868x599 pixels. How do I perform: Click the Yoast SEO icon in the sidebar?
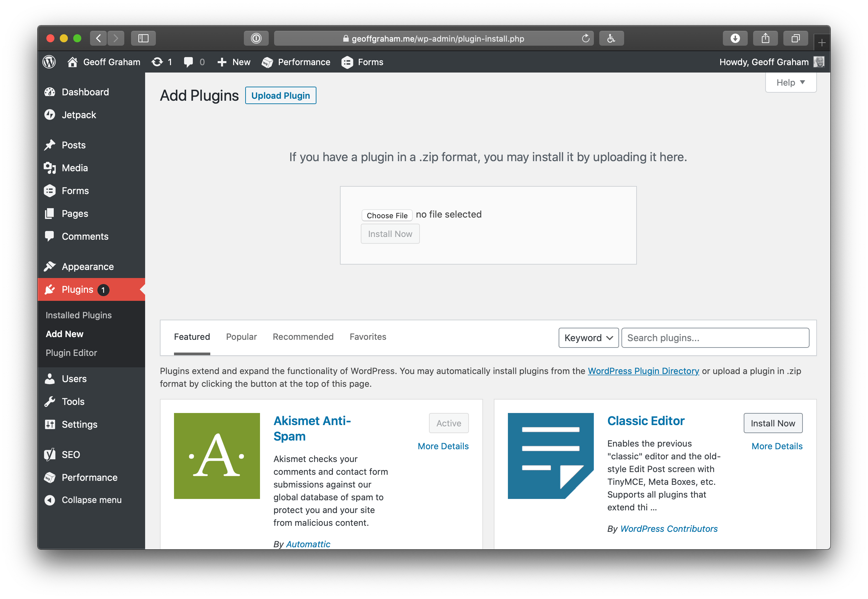tap(50, 454)
